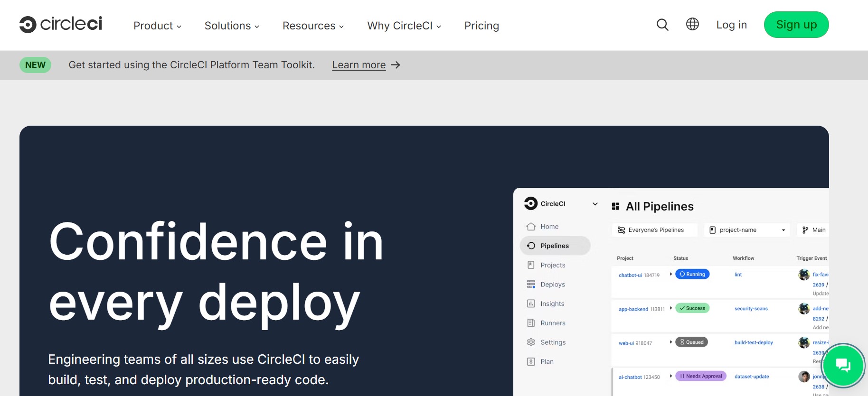Click the Sign up button

[796, 25]
